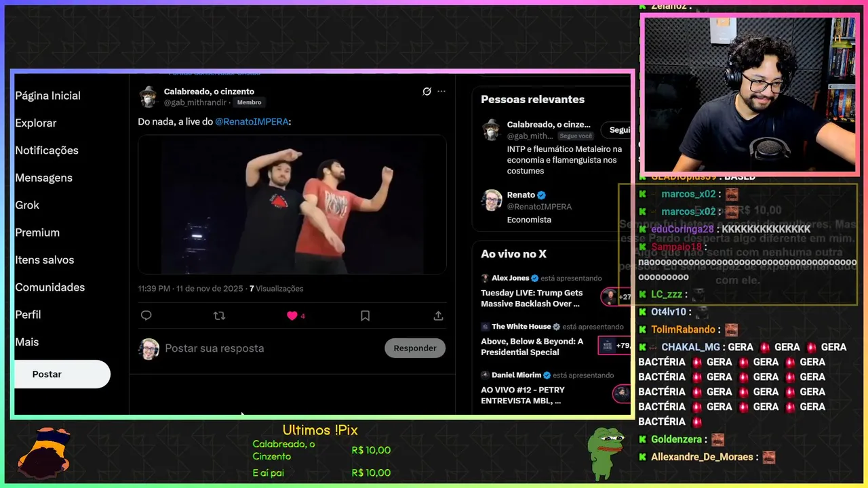This screenshot has width=868, height=488.
Task: Click The White House small avatar icon
Action: 485,327
